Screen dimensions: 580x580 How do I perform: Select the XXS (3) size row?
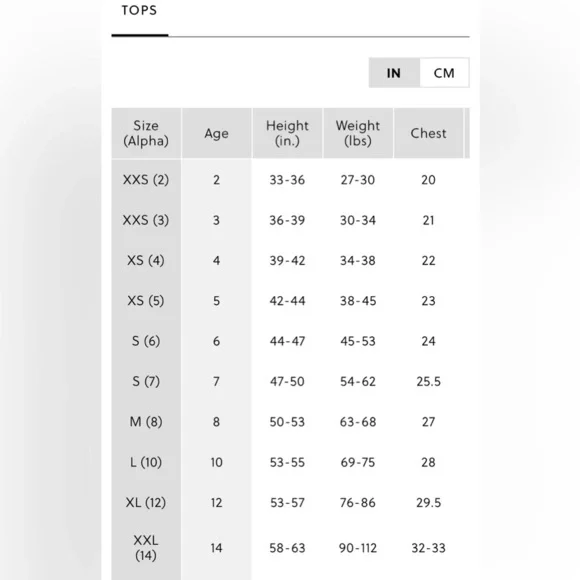pyautogui.click(x=290, y=220)
